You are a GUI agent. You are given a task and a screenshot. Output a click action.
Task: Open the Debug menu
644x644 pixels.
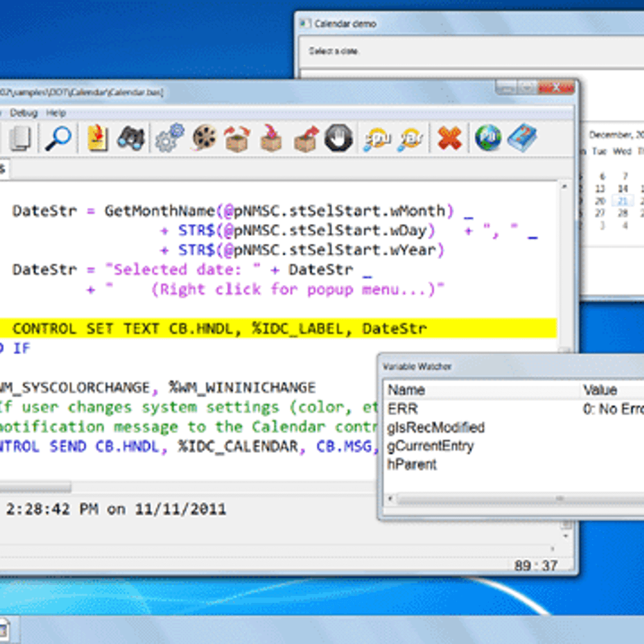(24, 113)
